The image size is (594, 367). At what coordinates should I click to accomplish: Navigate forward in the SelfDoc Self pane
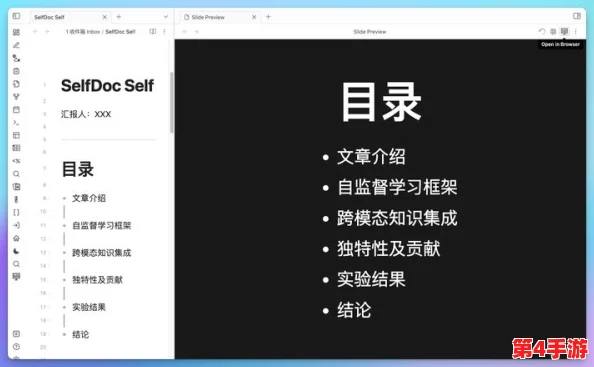[x=47, y=31]
